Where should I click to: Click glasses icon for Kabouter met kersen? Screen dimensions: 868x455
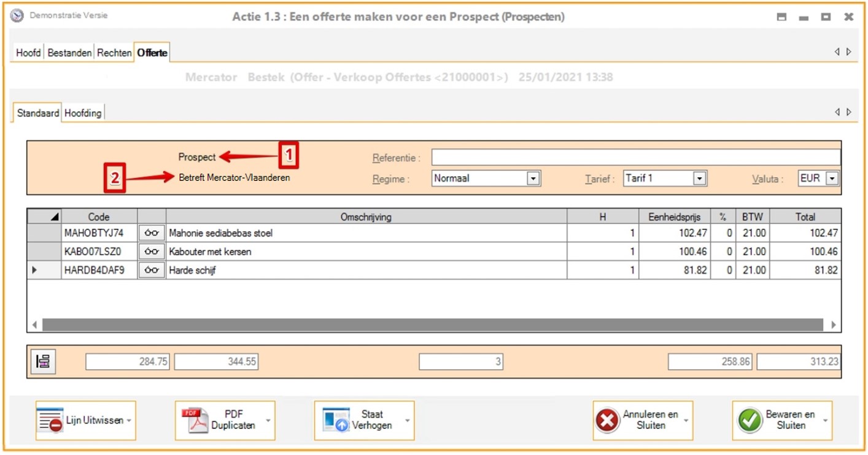click(x=152, y=251)
